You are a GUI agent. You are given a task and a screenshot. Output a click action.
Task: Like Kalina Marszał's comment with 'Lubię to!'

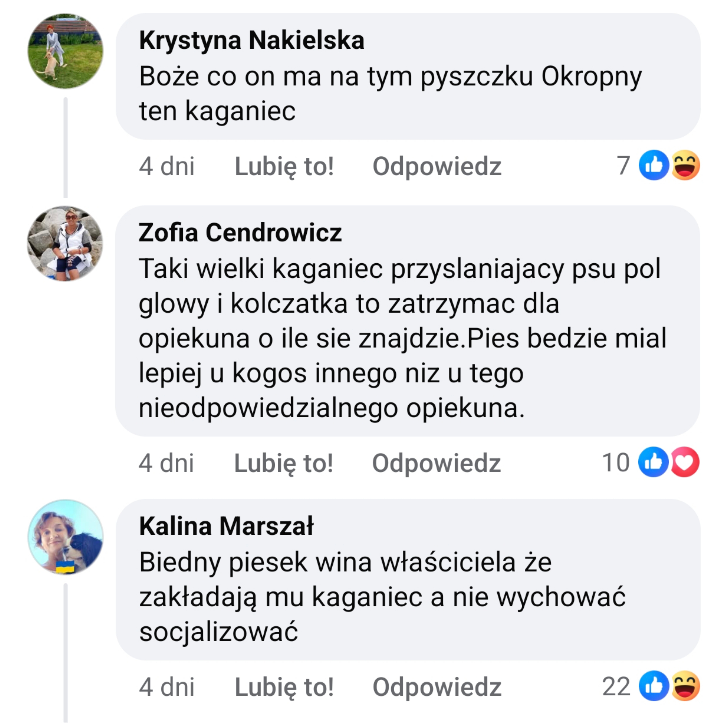(284, 687)
